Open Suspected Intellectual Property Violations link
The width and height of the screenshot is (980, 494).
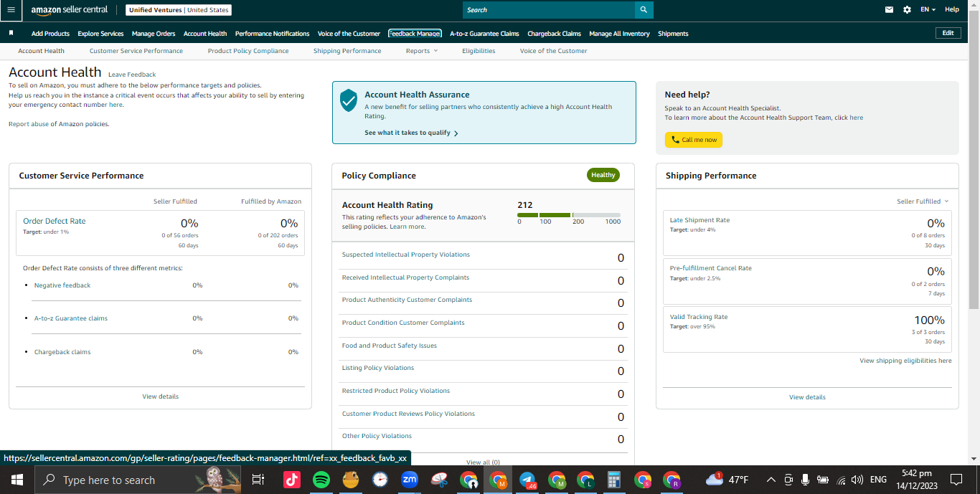pyautogui.click(x=406, y=255)
